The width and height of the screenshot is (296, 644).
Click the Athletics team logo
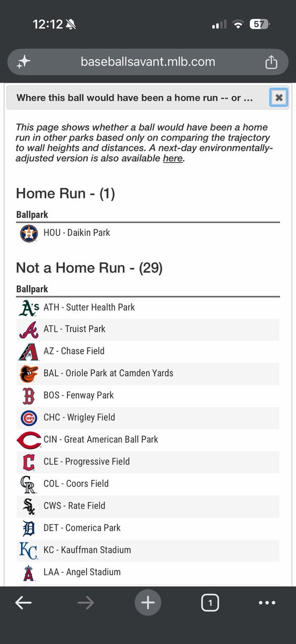[28, 308]
